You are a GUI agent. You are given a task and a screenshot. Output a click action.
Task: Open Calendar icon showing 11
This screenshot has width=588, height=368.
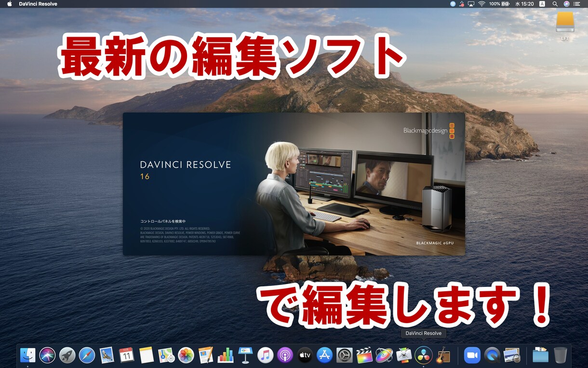coord(126,355)
